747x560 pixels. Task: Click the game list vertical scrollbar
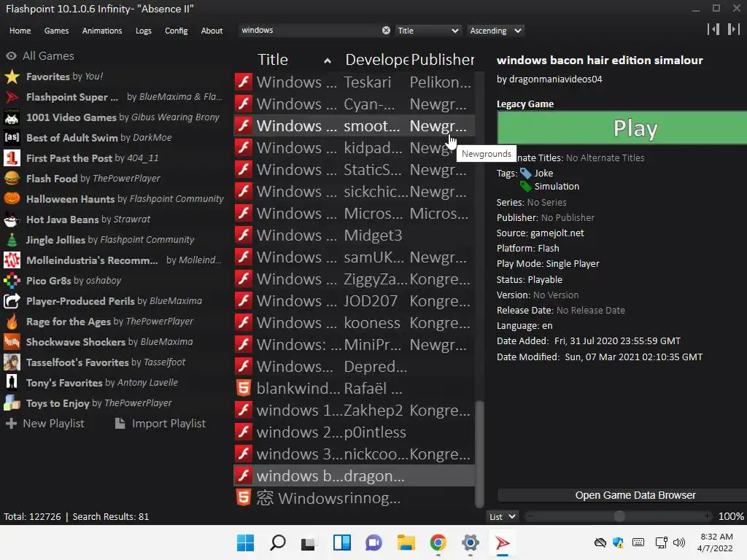(x=480, y=454)
